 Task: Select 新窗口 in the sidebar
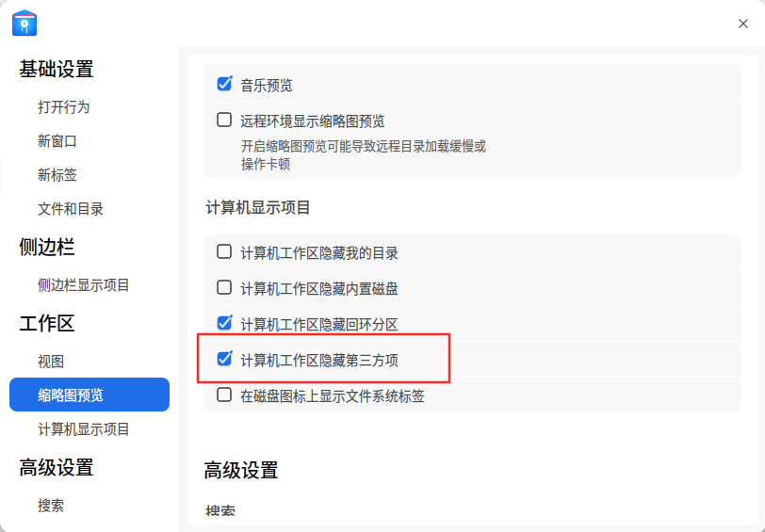pos(57,141)
